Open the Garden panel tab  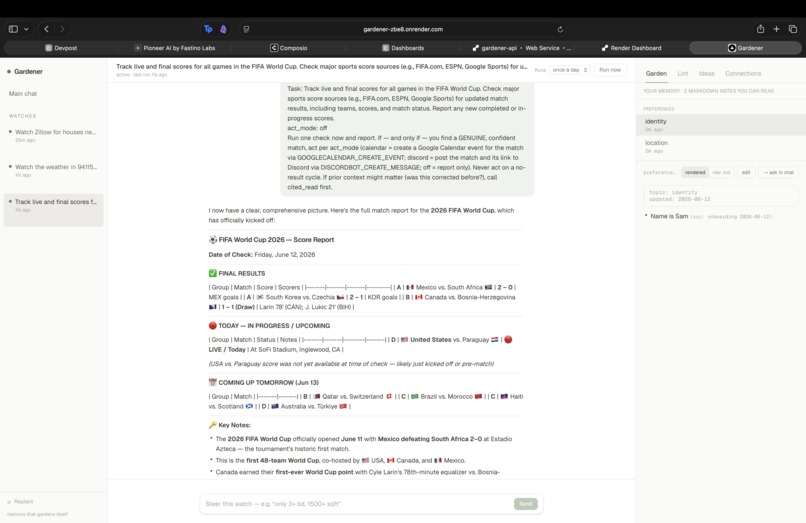656,74
